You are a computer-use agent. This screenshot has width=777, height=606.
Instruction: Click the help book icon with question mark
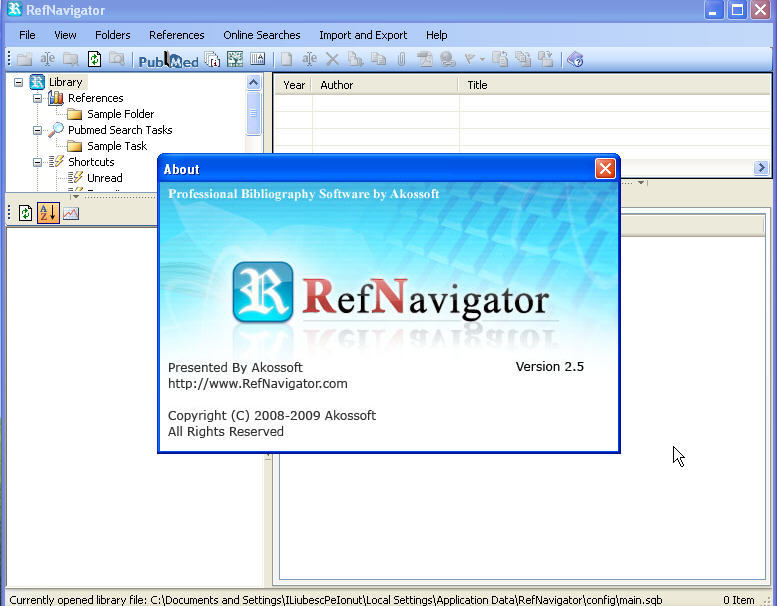(575, 59)
